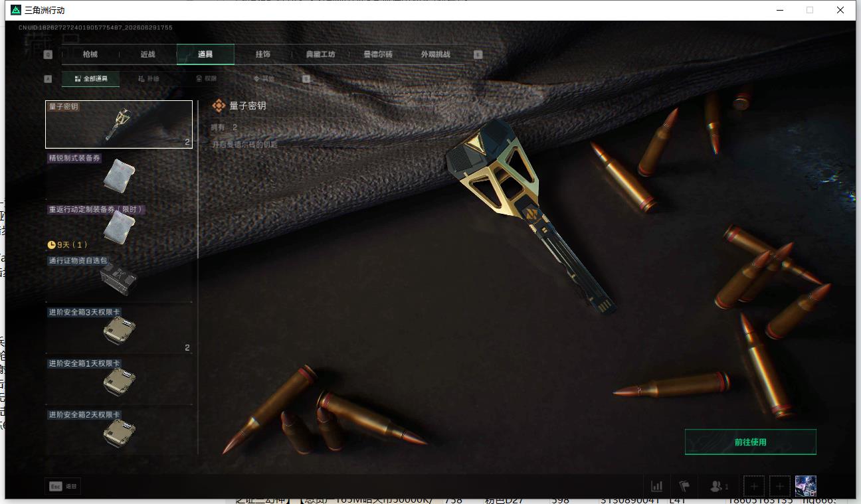Click the 前往使用 button

tap(750, 442)
